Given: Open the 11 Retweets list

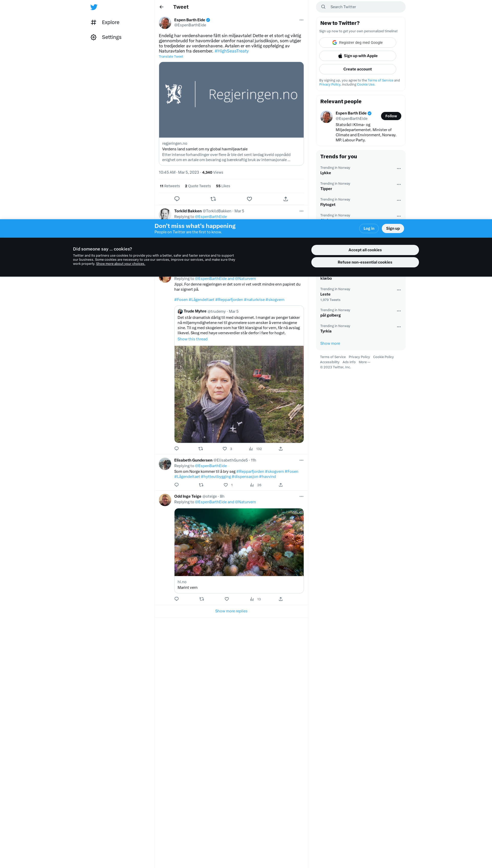Looking at the screenshot, I should tap(170, 186).
